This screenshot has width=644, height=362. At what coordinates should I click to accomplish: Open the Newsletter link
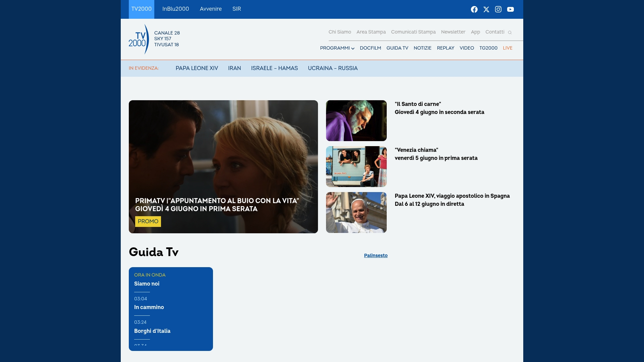point(453,32)
